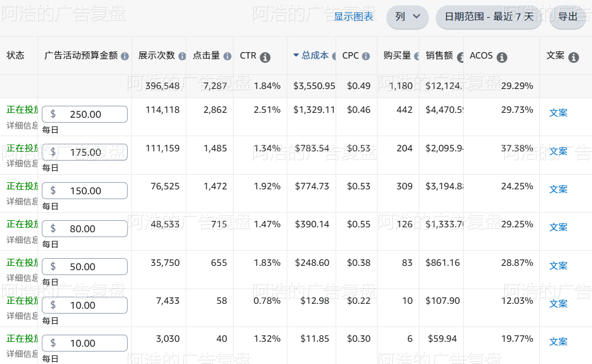592x364 pixels.
Task: Click 详细信息 in the $390.14 cost row
Action: (22, 240)
